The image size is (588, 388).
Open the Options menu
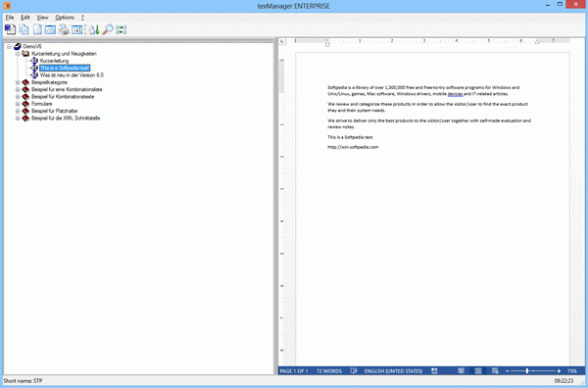point(65,18)
